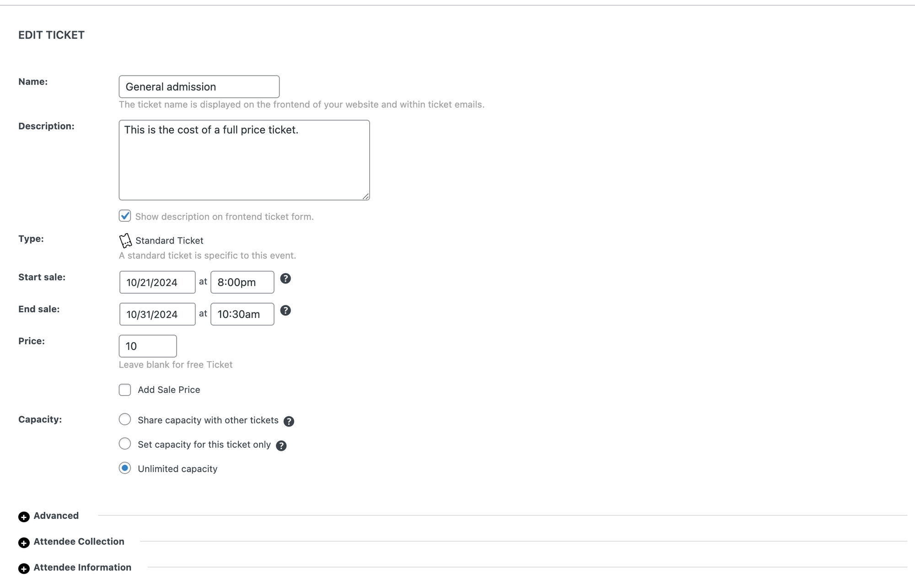Click the plus icon beside Attendee Information
This screenshot has height=588, width=915.
point(24,568)
